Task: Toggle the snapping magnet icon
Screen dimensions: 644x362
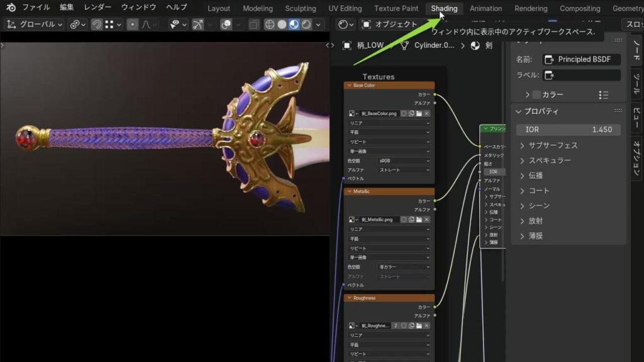Action: 96,25
